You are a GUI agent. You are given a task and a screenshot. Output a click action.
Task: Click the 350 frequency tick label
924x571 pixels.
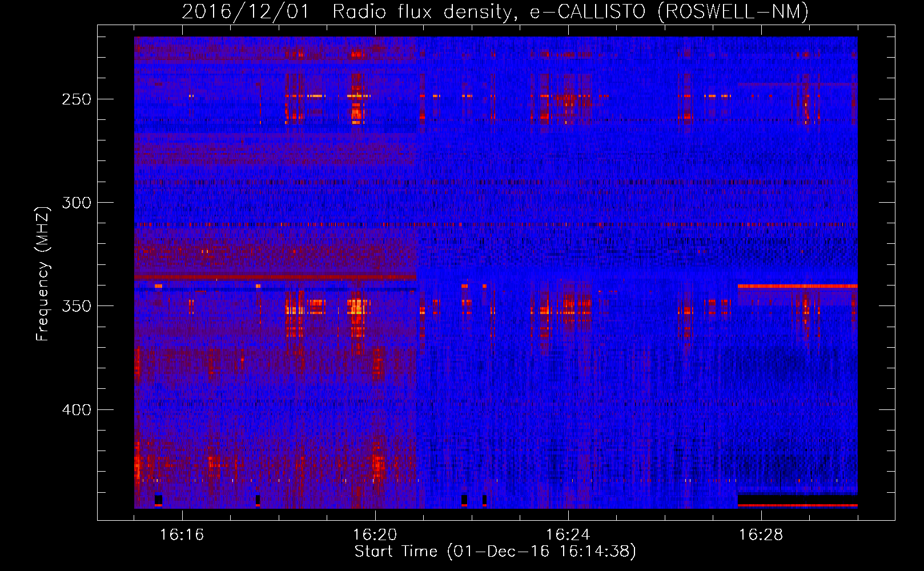[x=77, y=306]
